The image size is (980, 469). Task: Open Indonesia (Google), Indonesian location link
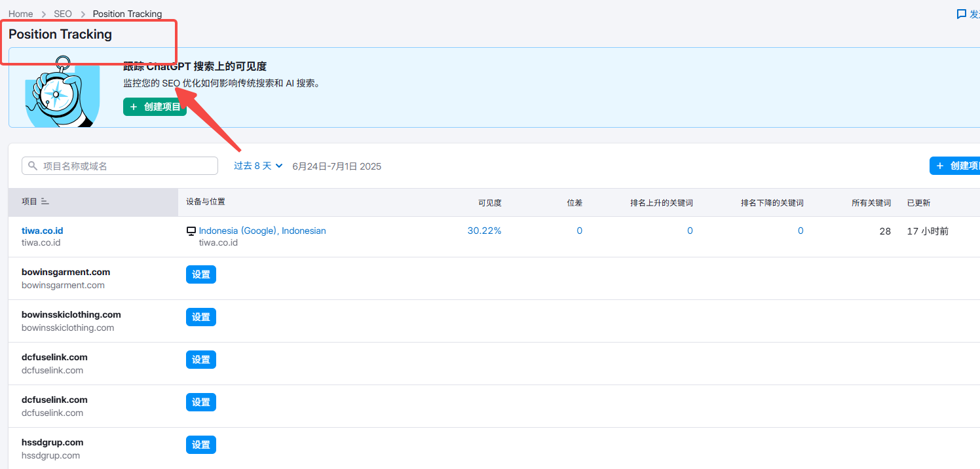click(x=262, y=231)
